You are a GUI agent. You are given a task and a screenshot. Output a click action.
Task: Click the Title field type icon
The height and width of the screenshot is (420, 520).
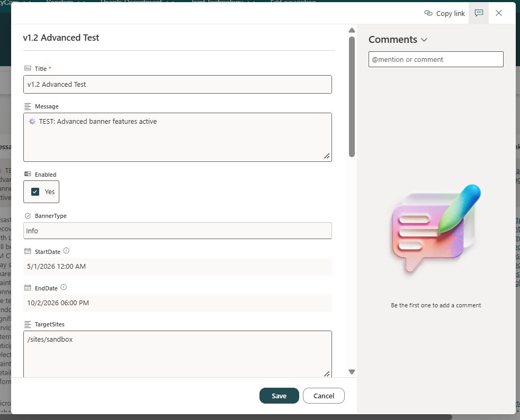(28, 68)
